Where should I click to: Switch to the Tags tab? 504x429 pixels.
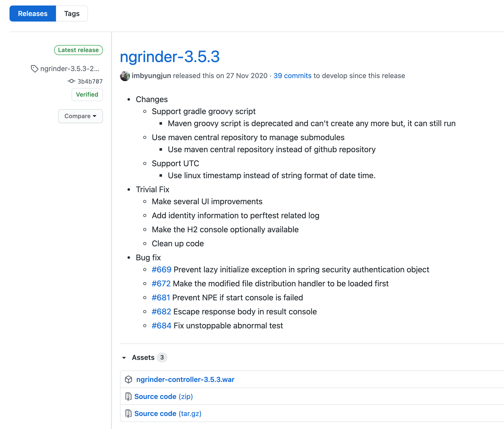tap(72, 14)
